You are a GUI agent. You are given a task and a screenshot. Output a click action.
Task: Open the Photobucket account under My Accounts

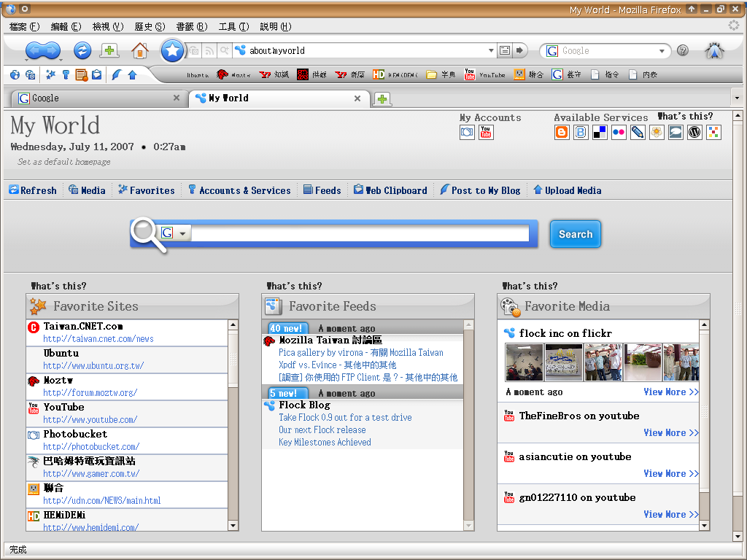(x=467, y=133)
